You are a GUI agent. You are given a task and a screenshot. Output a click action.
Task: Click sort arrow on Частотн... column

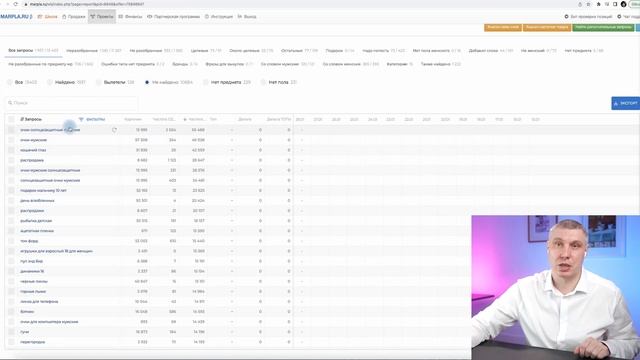pos(185,120)
